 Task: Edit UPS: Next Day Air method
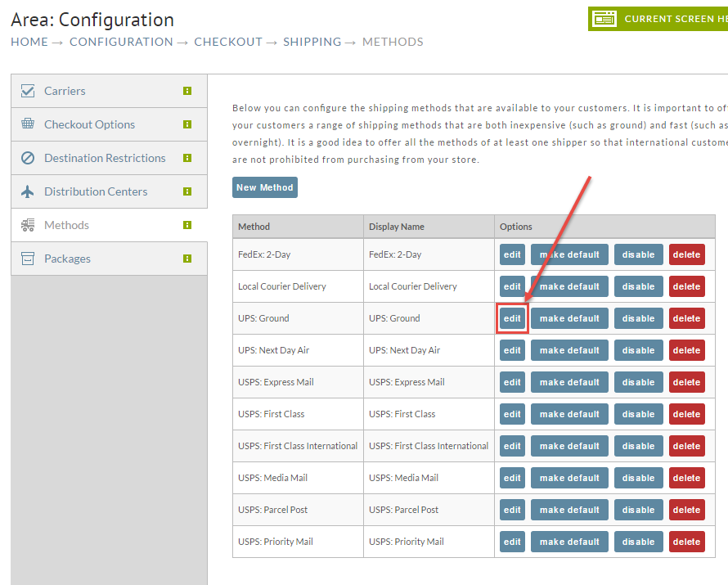pyautogui.click(x=512, y=350)
